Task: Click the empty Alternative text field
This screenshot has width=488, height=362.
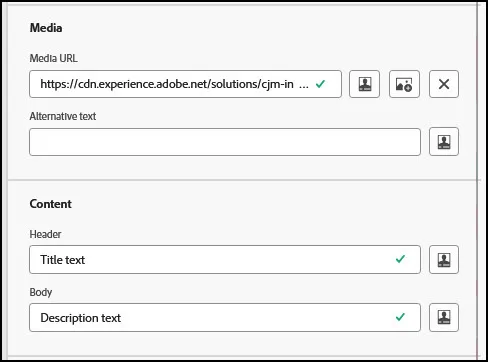Action: tap(225, 142)
